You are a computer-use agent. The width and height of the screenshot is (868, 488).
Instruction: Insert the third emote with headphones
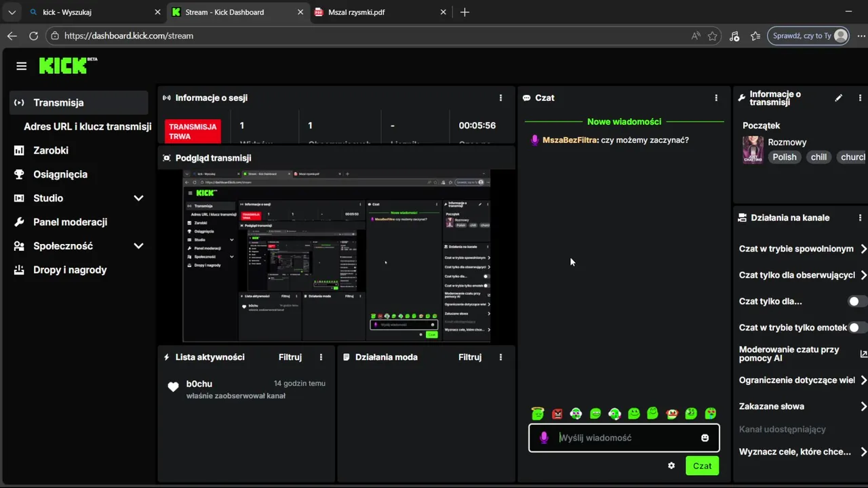[x=576, y=413]
